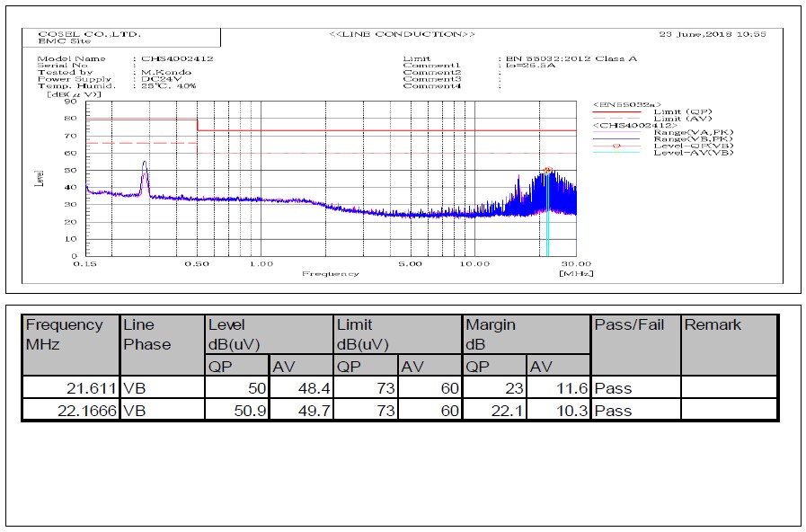806x532 pixels.
Task: Select the Limit (QP) legend entry
Action: 683,111
